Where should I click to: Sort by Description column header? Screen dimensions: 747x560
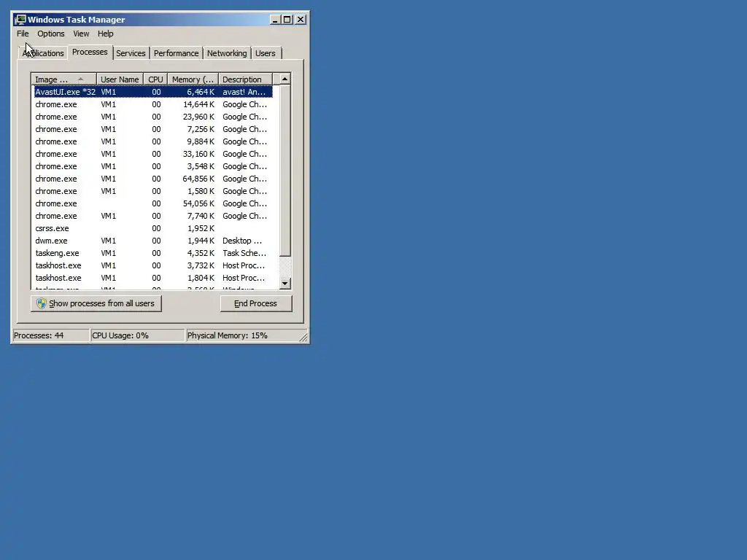(245, 79)
